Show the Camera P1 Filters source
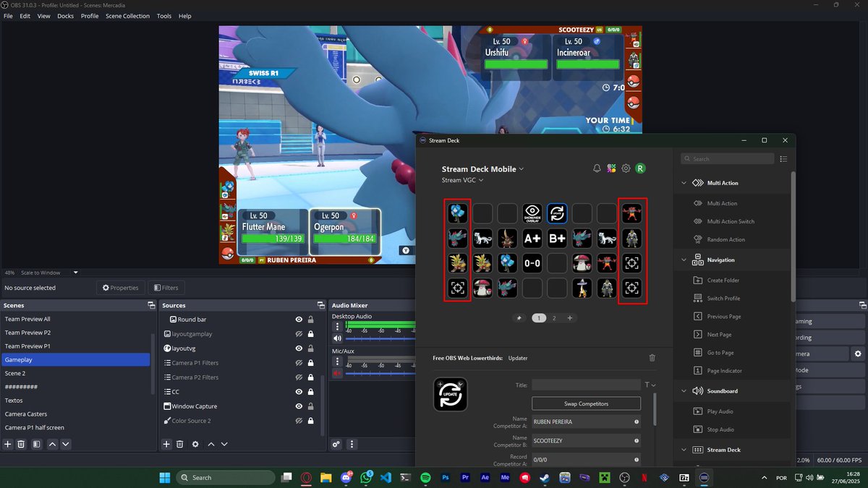Viewport: 868px width, 488px height. coord(299,363)
